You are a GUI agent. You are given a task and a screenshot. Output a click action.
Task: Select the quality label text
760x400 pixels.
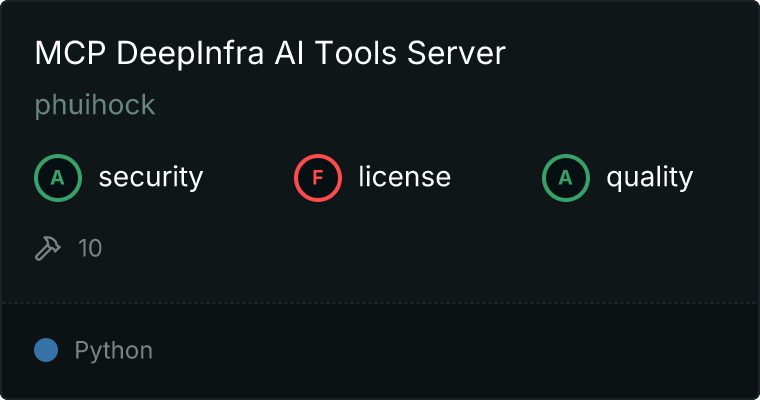click(649, 178)
